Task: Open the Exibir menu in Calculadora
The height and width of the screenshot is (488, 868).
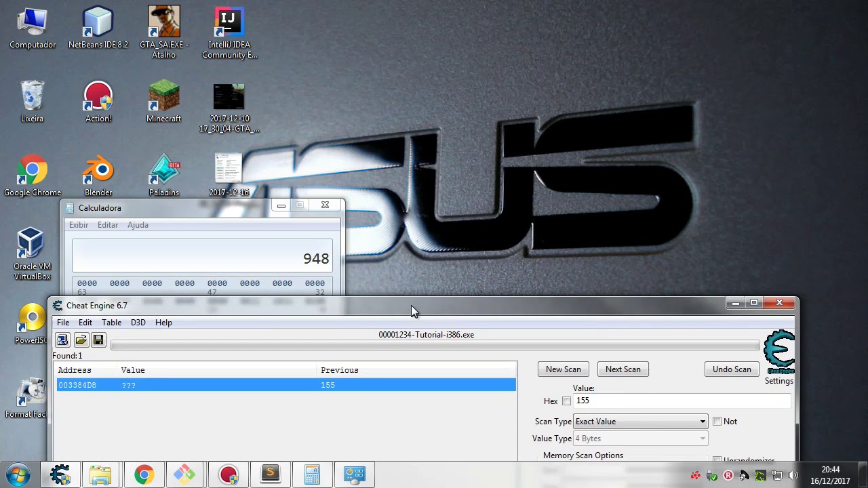Action: click(79, 225)
